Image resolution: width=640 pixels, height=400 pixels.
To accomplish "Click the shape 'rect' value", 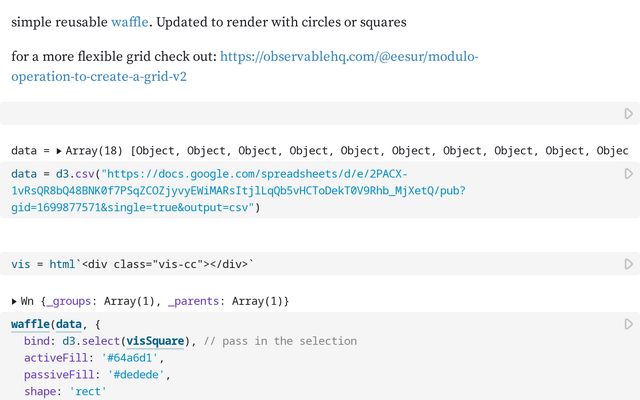I will (x=87, y=391).
